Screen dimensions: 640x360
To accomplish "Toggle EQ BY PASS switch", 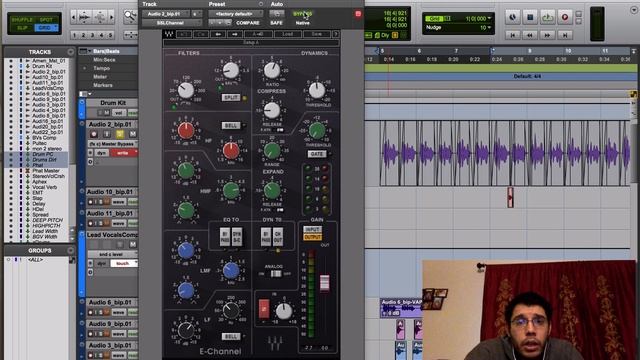I will click(x=225, y=237).
